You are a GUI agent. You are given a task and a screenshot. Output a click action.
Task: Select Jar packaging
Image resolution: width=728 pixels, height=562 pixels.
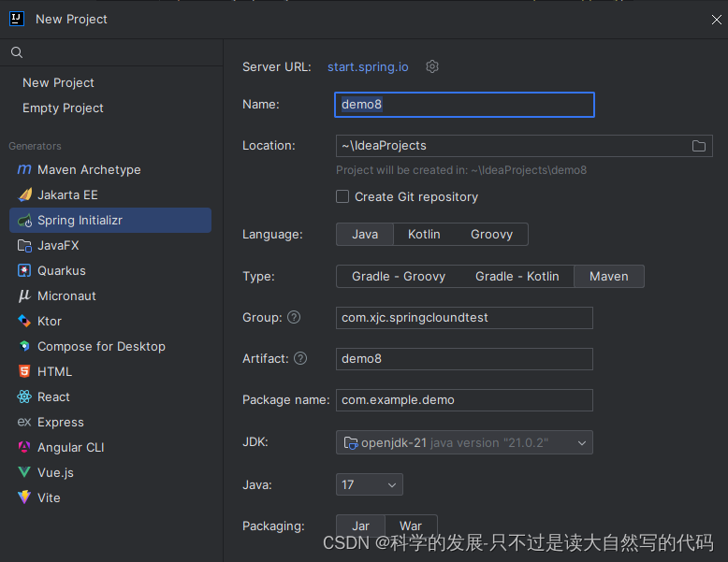(x=361, y=526)
